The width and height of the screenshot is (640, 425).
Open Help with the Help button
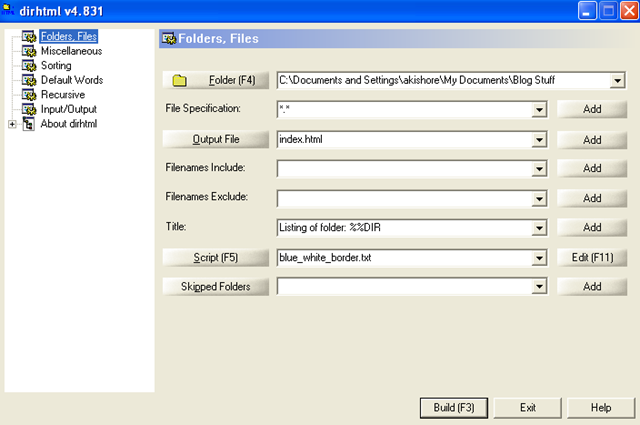coord(601,408)
